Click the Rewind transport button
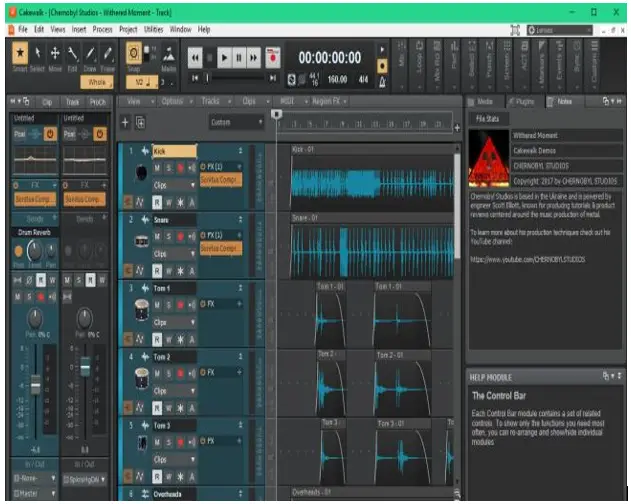 [195, 58]
